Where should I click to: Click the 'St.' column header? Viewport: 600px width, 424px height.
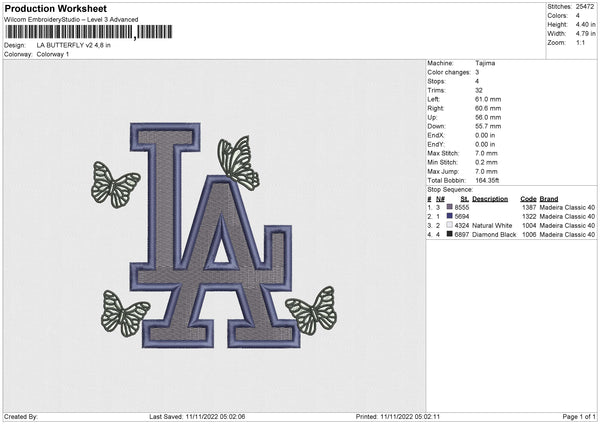(x=465, y=199)
